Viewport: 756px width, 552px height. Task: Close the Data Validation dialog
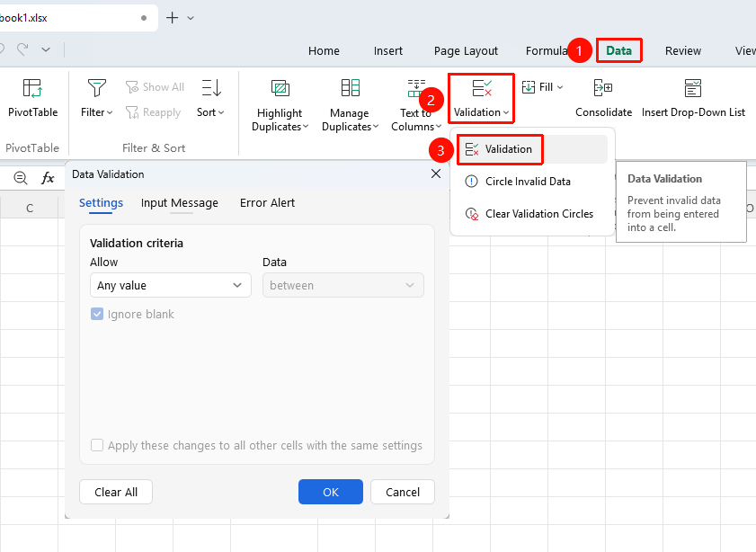436,174
